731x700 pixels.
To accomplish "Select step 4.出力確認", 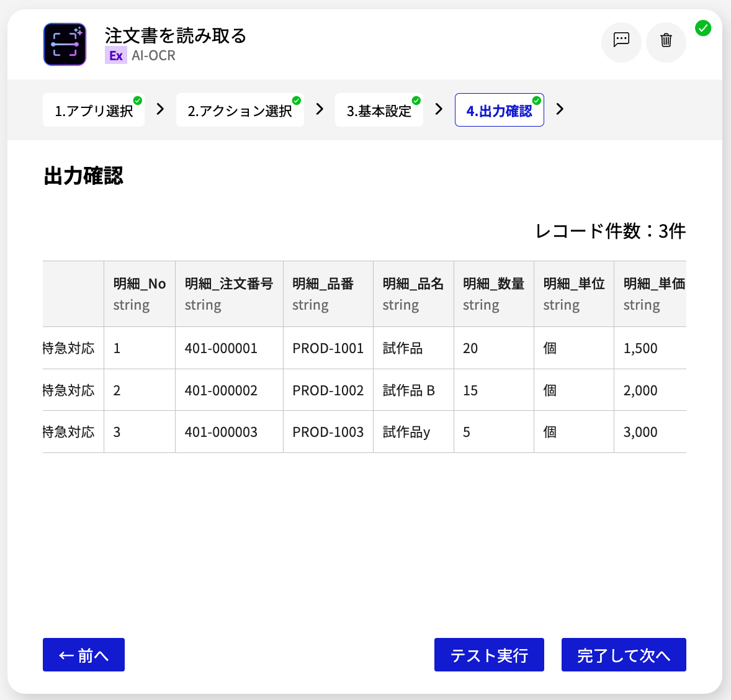I will [x=500, y=110].
